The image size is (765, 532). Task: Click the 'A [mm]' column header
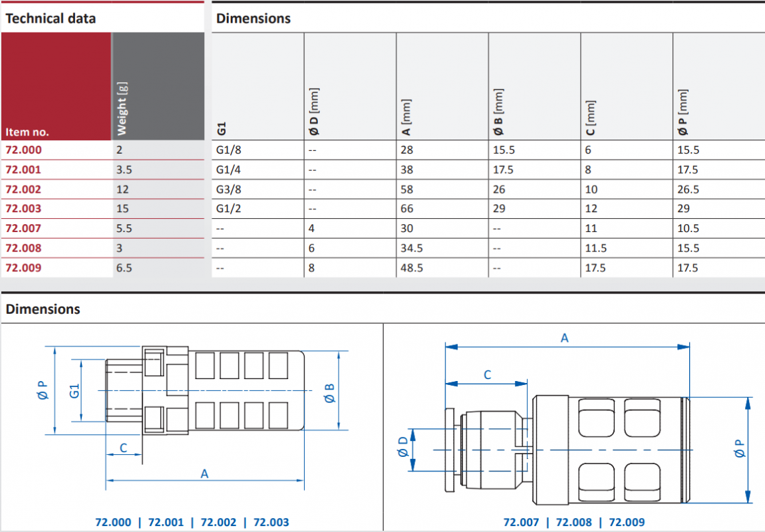[x=406, y=117]
